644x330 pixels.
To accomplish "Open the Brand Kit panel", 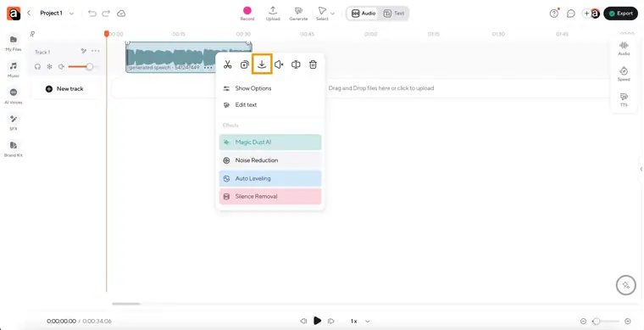I will tap(14, 148).
